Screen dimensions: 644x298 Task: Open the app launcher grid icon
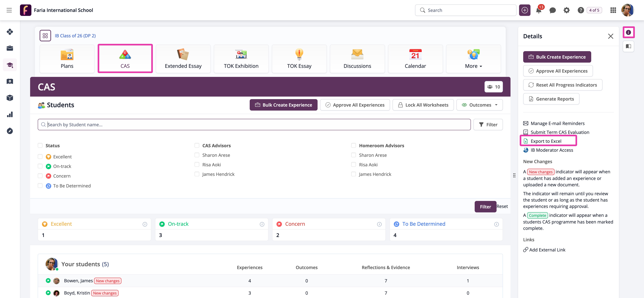tap(613, 10)
